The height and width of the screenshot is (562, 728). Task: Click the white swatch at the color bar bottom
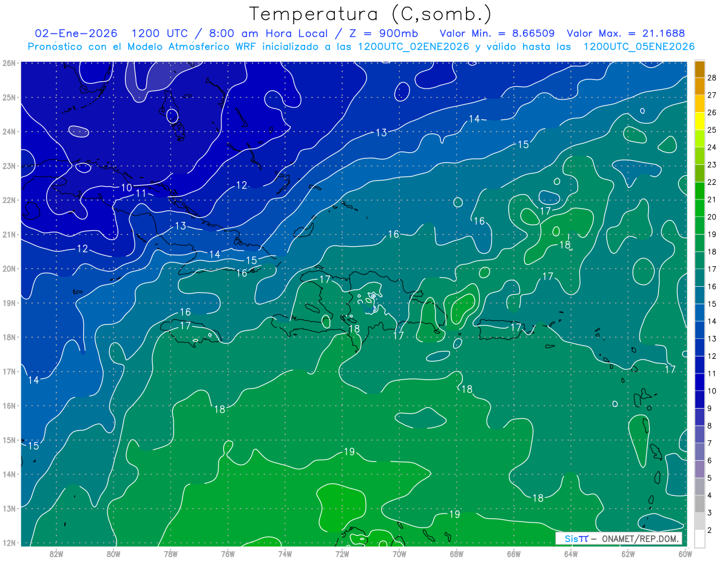(699, 538)
